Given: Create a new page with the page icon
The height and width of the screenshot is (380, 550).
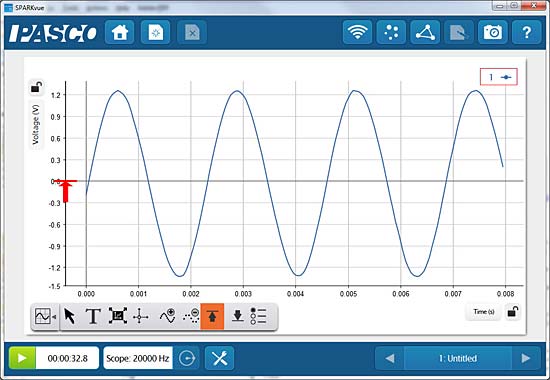Looking at the screenshot, I should pos(156,32).
